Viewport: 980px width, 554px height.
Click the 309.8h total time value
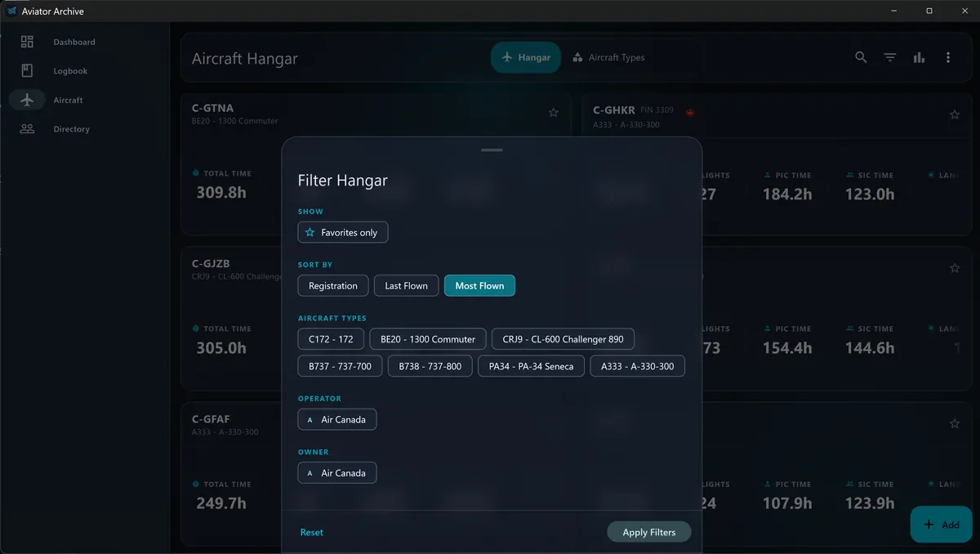(221, 193)
